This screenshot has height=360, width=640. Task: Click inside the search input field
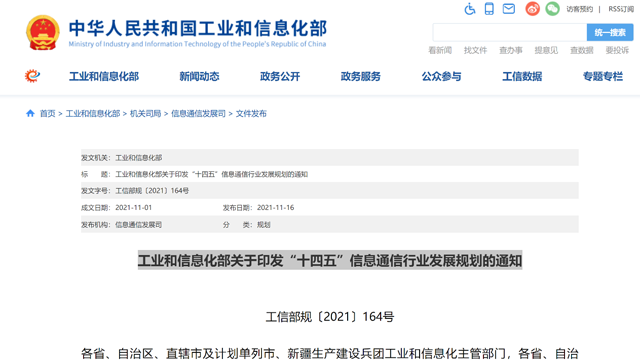click(x=509, y=32)
